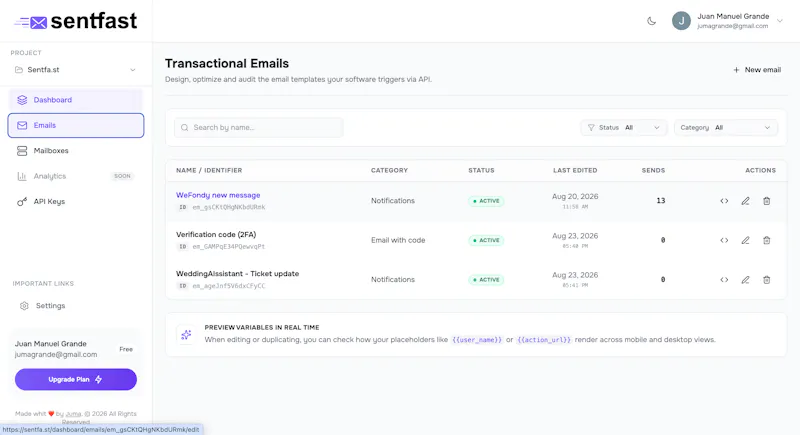Screen dimensions: 800x435
Task: Click the Name / Identifier column header
Action: click(209, 170)
